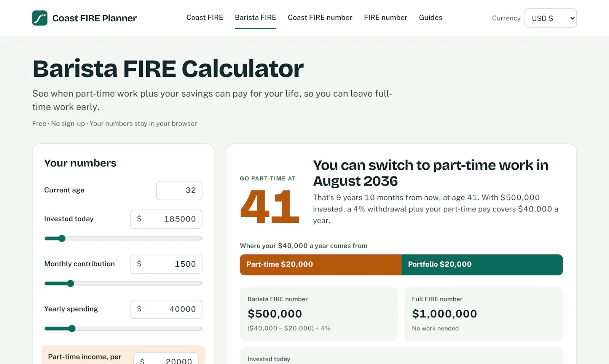Expand the Currency USD $ dropdown

(550, 18)
